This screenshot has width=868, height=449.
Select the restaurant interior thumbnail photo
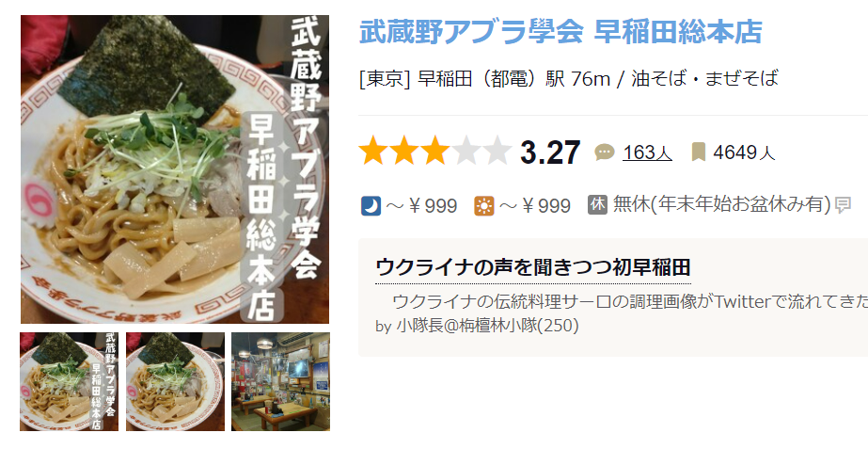coord(280,381)
